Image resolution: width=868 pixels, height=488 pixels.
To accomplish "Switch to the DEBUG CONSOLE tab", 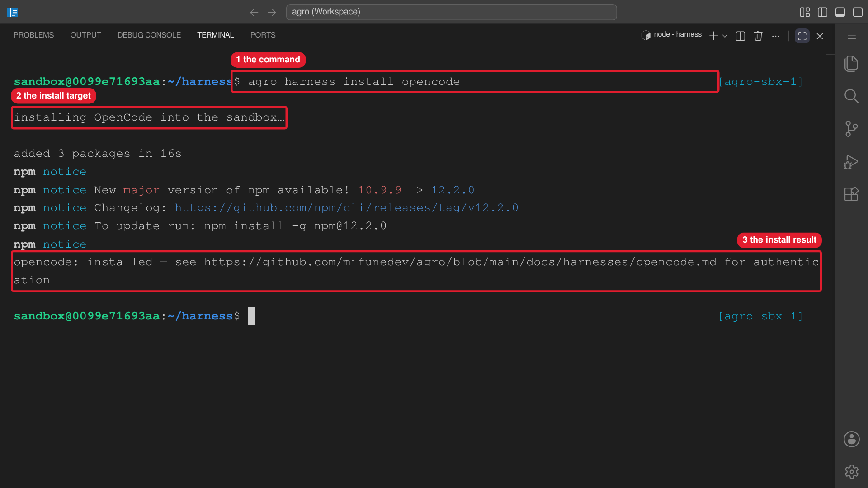I will 149,35.
